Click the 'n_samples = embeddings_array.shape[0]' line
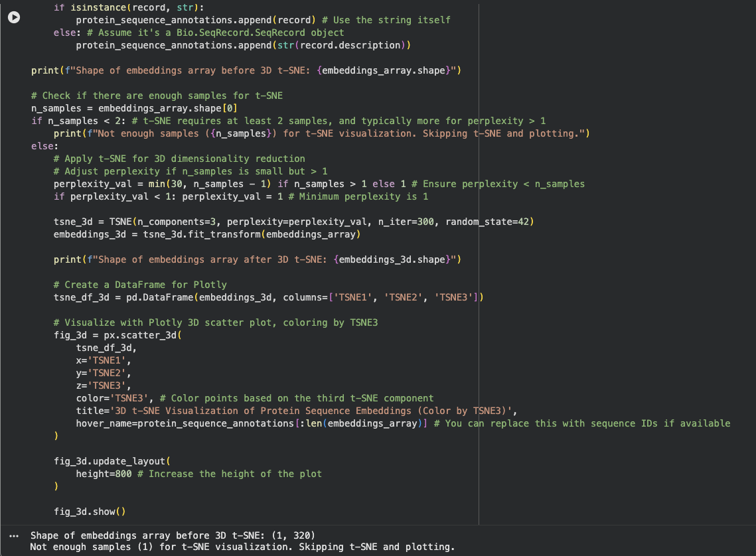Screen dimensions: 756x556 point(134,108)
